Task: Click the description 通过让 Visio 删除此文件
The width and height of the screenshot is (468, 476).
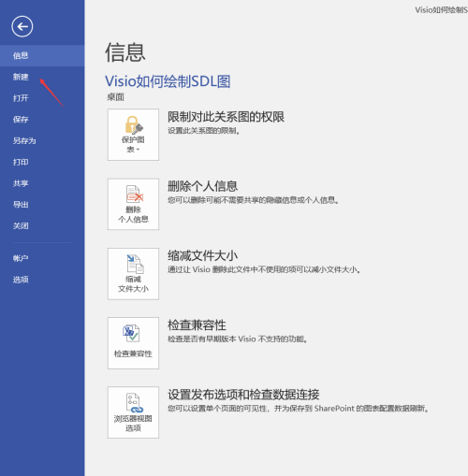Action: click(264, 269)
